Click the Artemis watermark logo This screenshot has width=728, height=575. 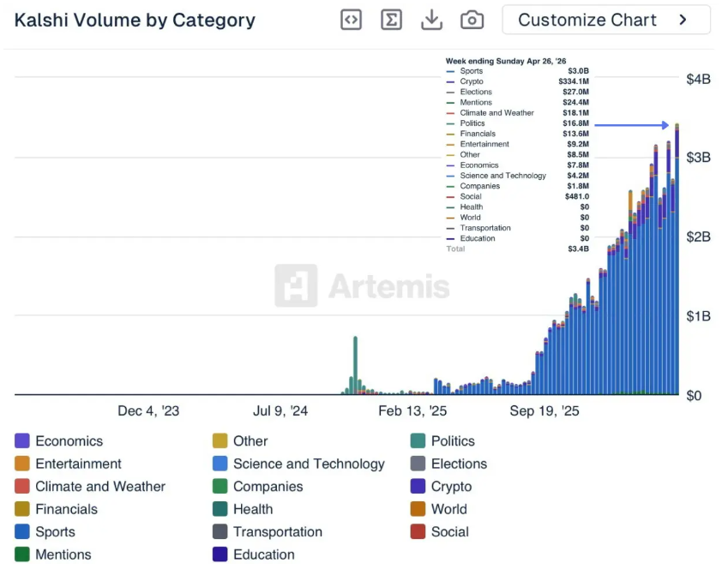[295, 285]
